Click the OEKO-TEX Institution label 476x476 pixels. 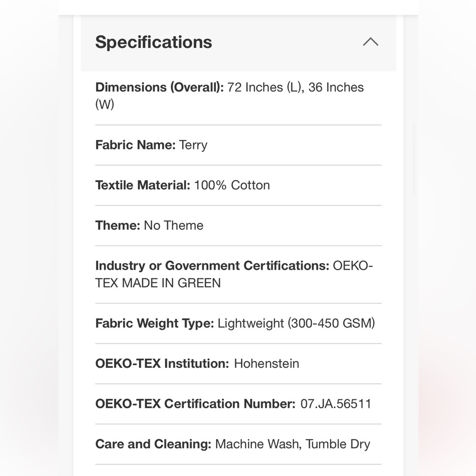pyautogui.click(x=162, y=363)
